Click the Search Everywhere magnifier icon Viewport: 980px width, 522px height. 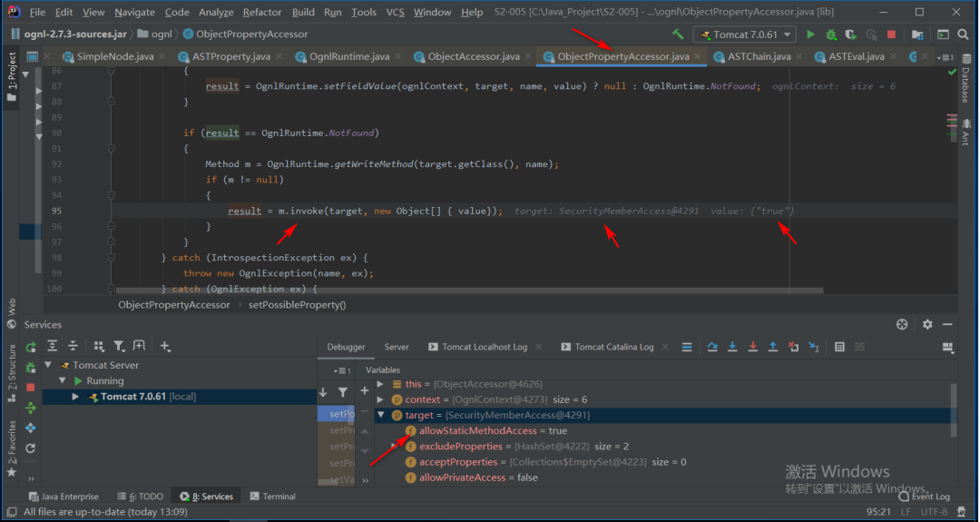pyautogui.click(x=963, y=34)
